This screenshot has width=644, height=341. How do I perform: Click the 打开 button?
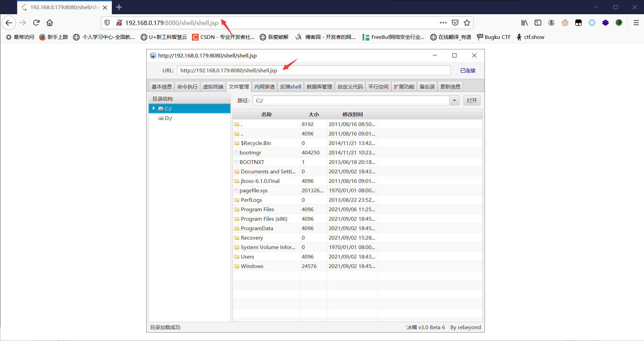(x=472, y=100)
